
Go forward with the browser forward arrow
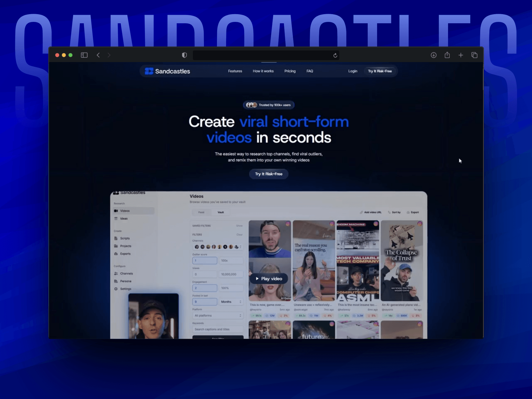pos(109,55)
